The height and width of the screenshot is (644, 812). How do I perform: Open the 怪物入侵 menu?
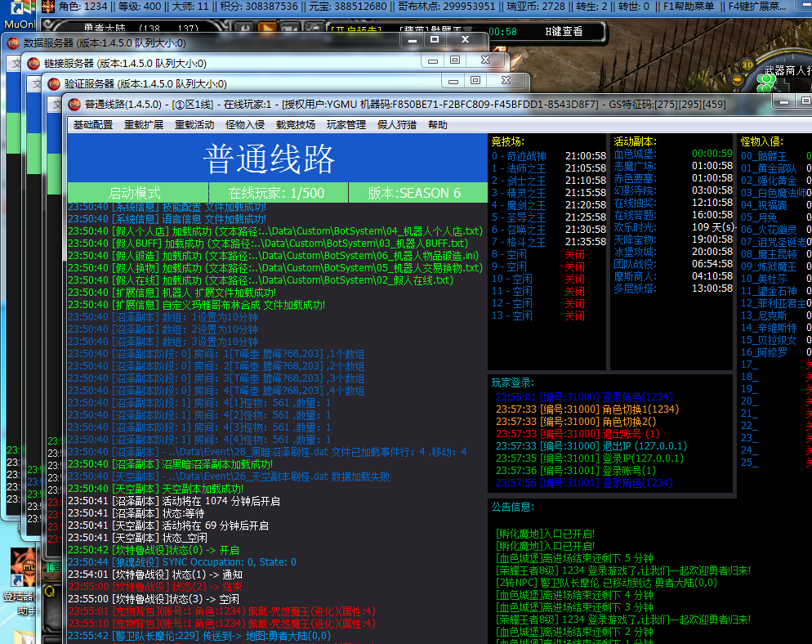(245, 125)
